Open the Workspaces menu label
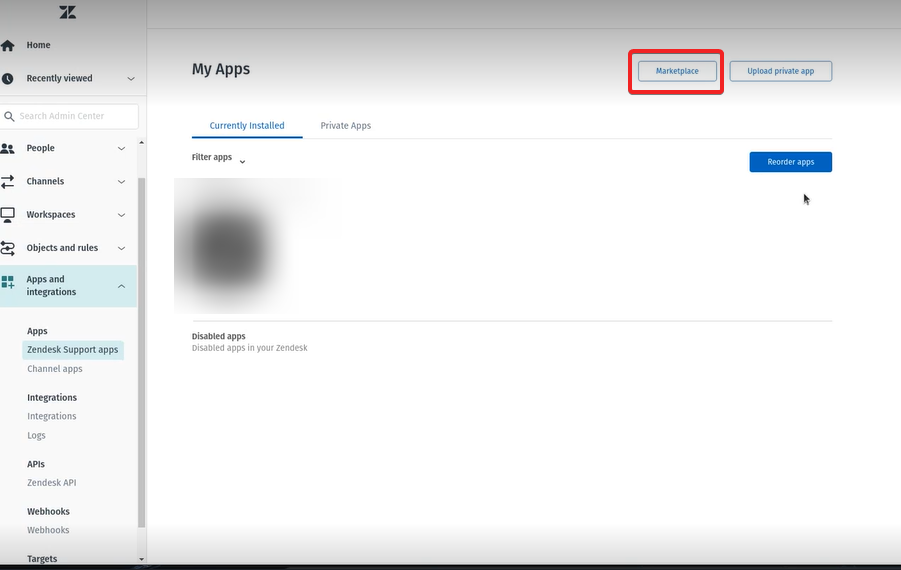Image resolution: width=901 pixels, height=570 pixels. click(x=51, y=215)
